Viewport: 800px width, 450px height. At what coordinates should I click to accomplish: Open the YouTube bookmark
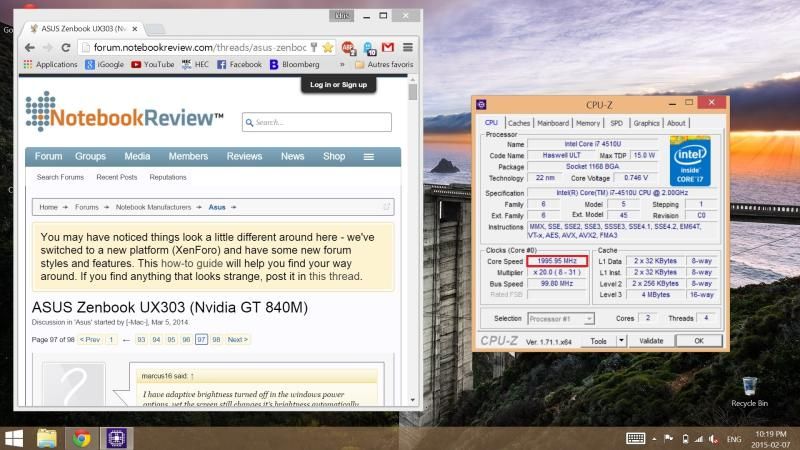(x=153, y=64)
